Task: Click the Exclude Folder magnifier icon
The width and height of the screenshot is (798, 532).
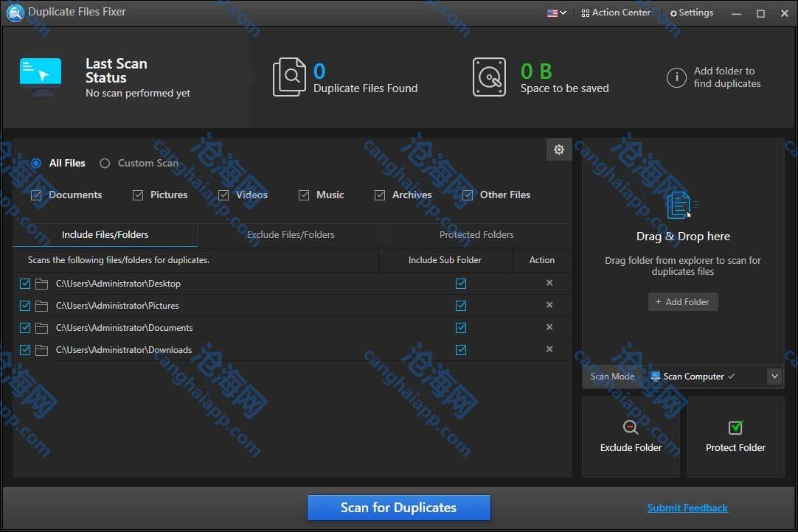Action: click(631, 427)
